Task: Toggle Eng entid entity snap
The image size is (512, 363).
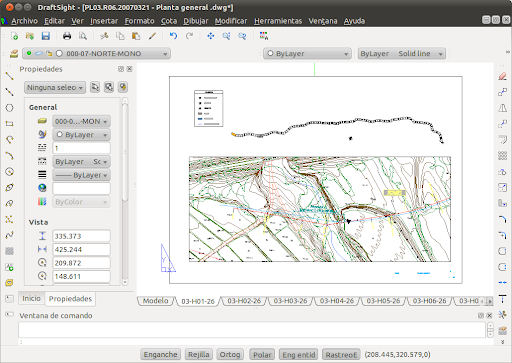Action: (x=299, y=354)
